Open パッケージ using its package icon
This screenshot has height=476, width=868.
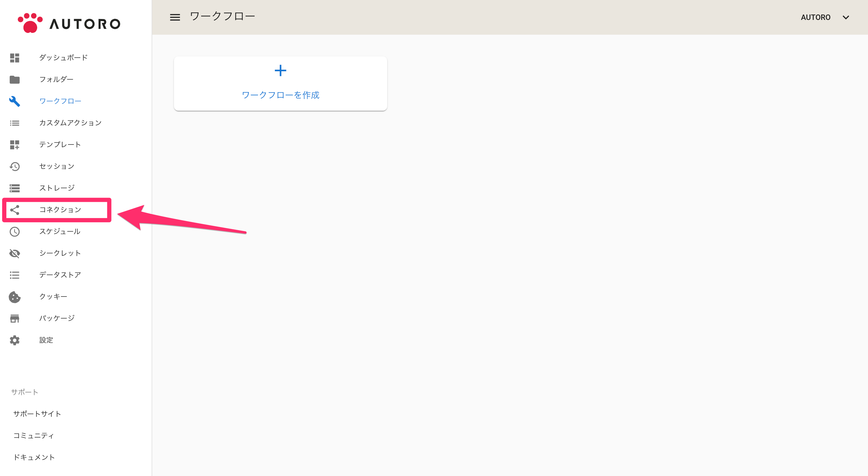tap(14, 318)
